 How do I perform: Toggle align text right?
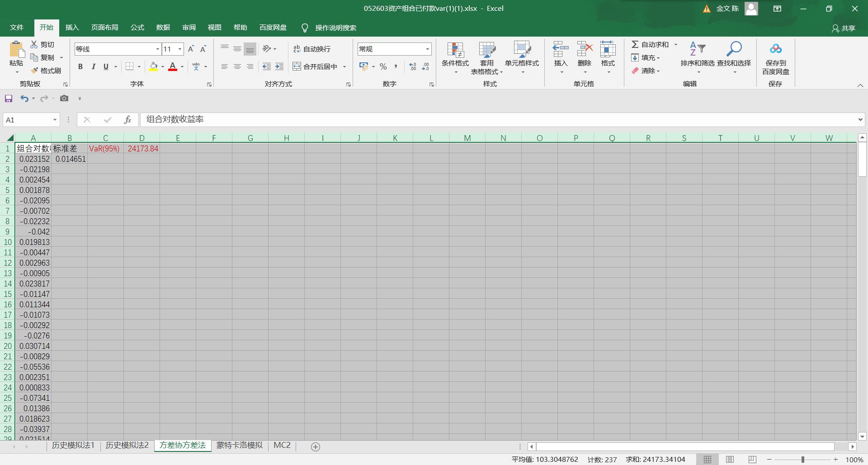250,66
